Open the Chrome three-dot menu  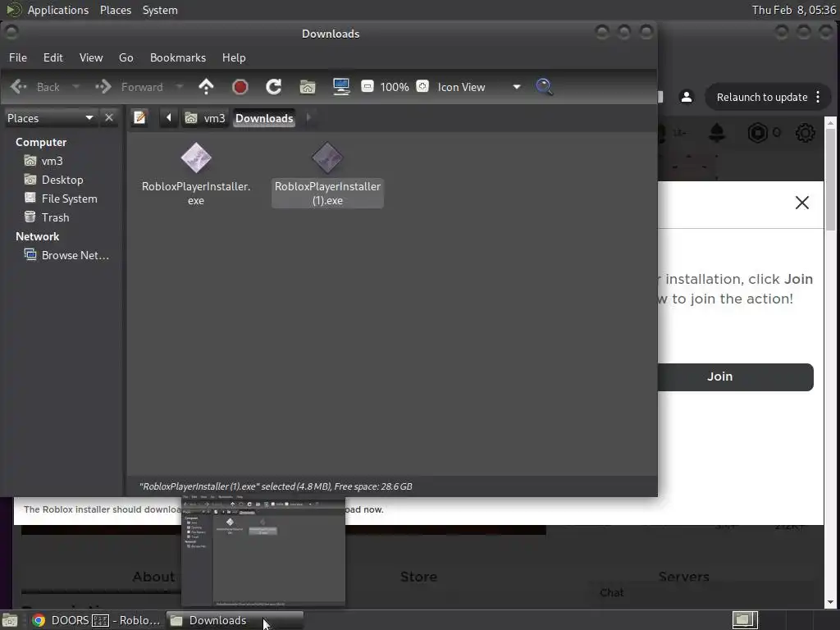coord(818,97)
